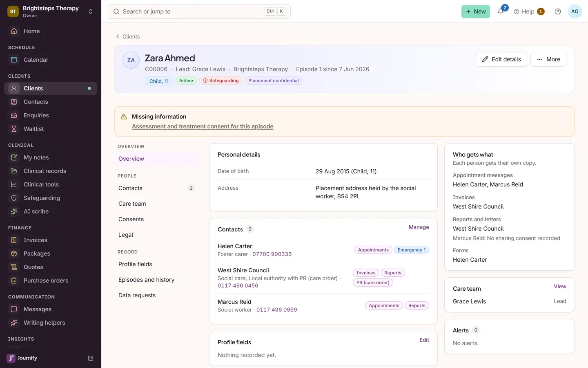
Task: Call Helen Carter's number 07700 900333
Action: pyautogui.click(x=272, y=254)
